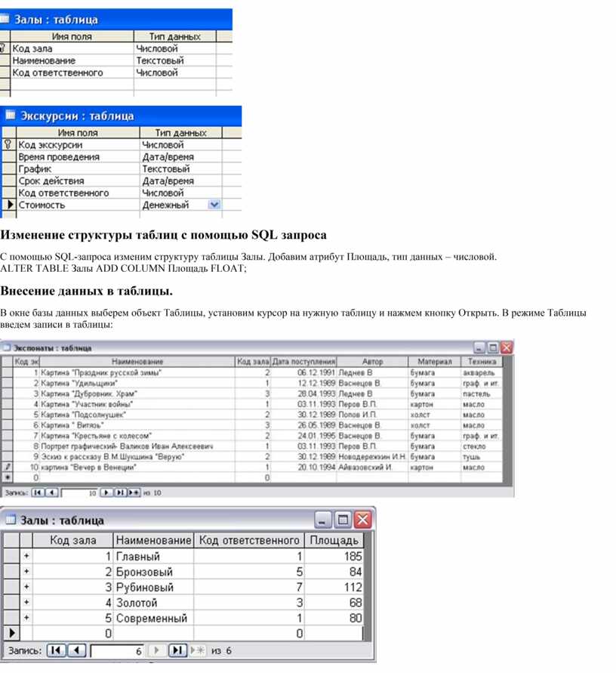Image resolution: width=616 pixels, height=673 pixels.
Task: Click the key icon beside Код зала field
Action: 2,48
